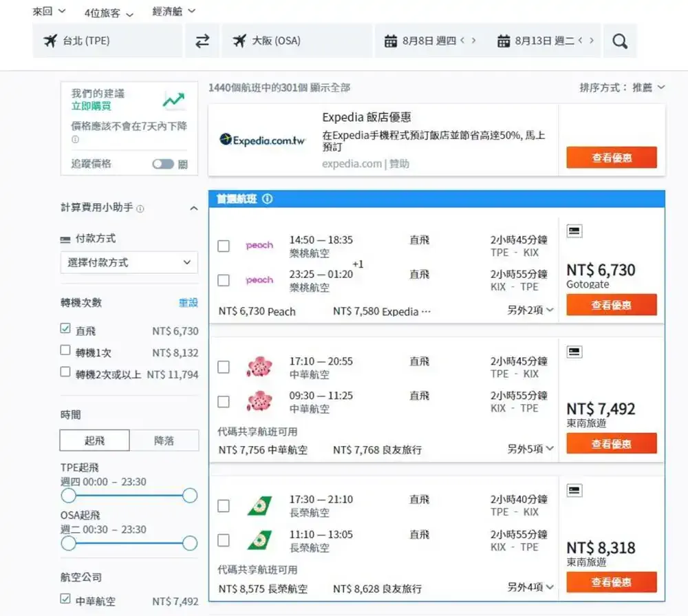Click 查看優惠 on the Expedia ad
The width and height of the screenshot is (688, 616).
pos(612,158)
